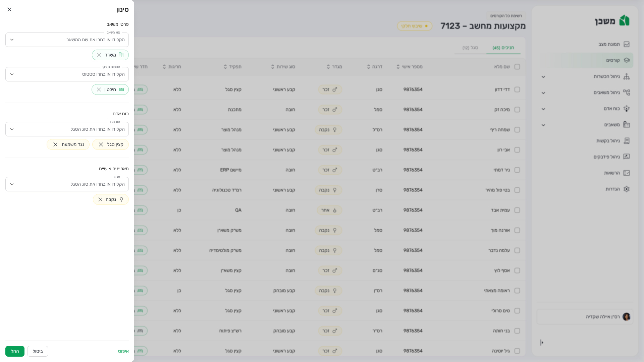Click the ניהול בקשות sidebar icon

(x=626, y=141)
